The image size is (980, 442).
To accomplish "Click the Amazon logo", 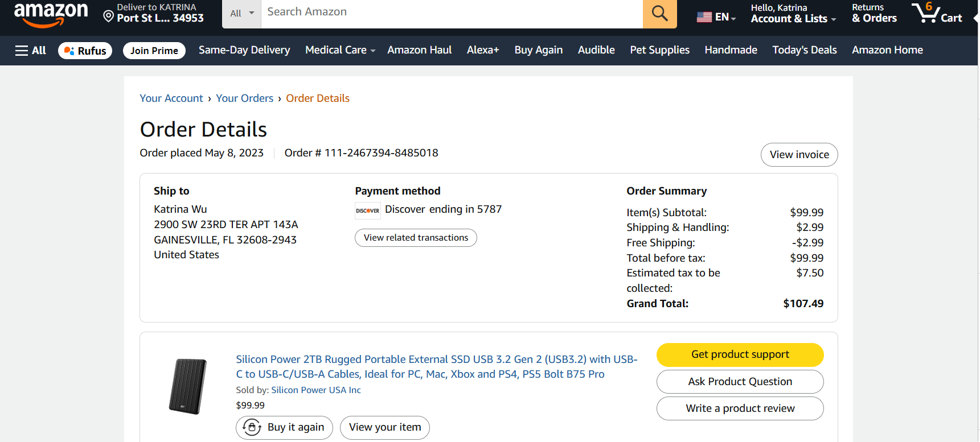I will pyautogui.click(x=51, y=14).
